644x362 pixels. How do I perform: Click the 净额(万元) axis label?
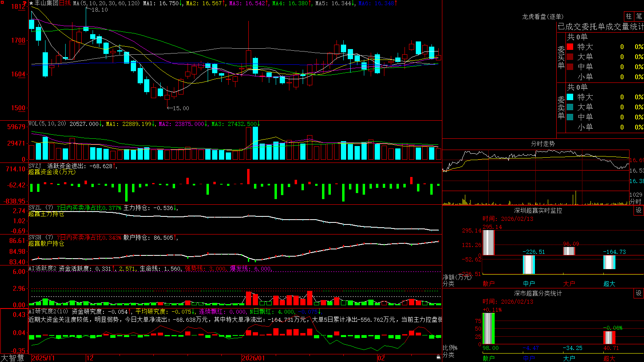(457, 277)
